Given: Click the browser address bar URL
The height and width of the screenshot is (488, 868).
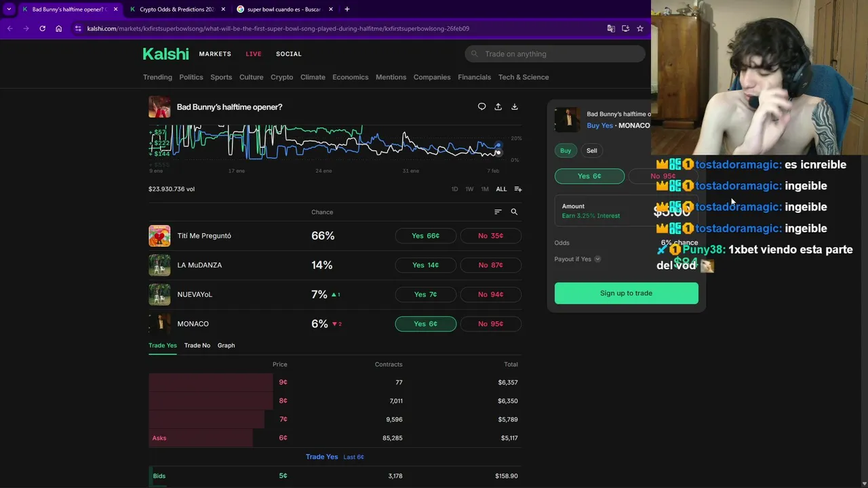Looking at the screenshot, I should click(278, 28).
